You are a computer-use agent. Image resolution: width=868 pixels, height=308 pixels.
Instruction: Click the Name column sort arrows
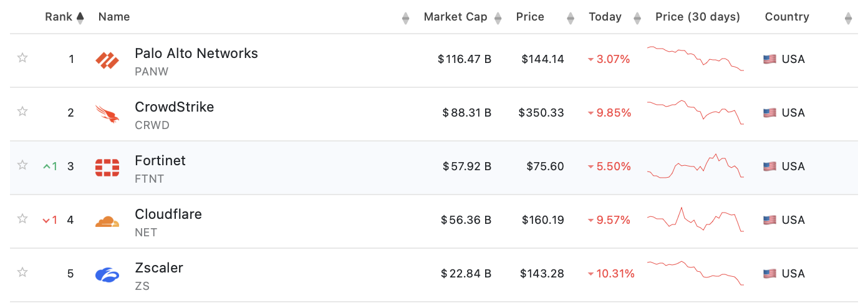406,18
